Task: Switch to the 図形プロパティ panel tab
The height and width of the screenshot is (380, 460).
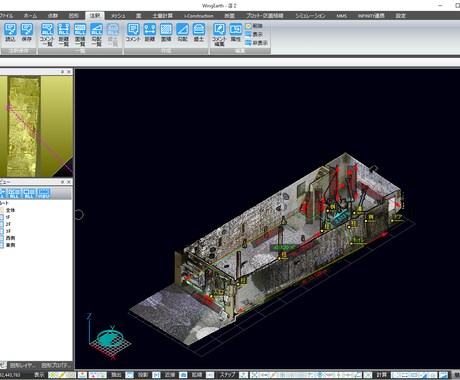Action: (x=55, y=365)
